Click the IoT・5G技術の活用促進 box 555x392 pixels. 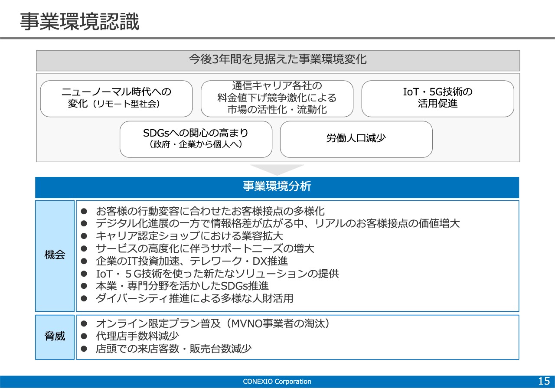(x=437, y=98)
